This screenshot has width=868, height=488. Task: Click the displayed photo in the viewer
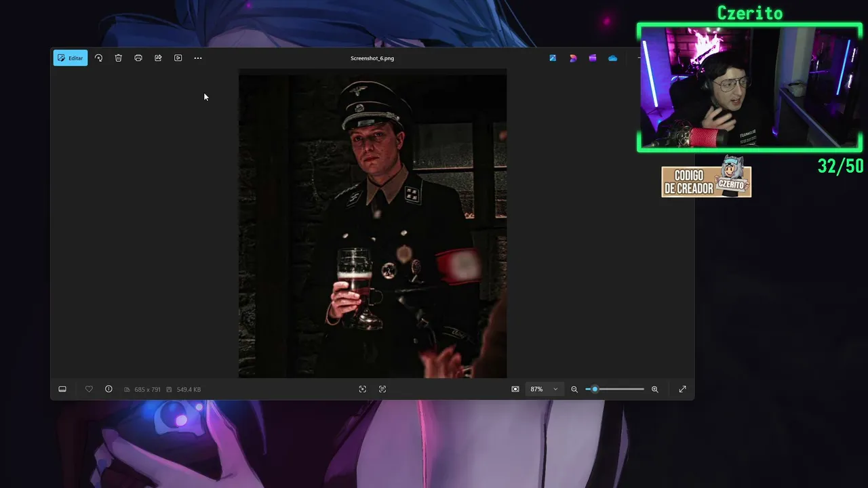tap(372, 224)
